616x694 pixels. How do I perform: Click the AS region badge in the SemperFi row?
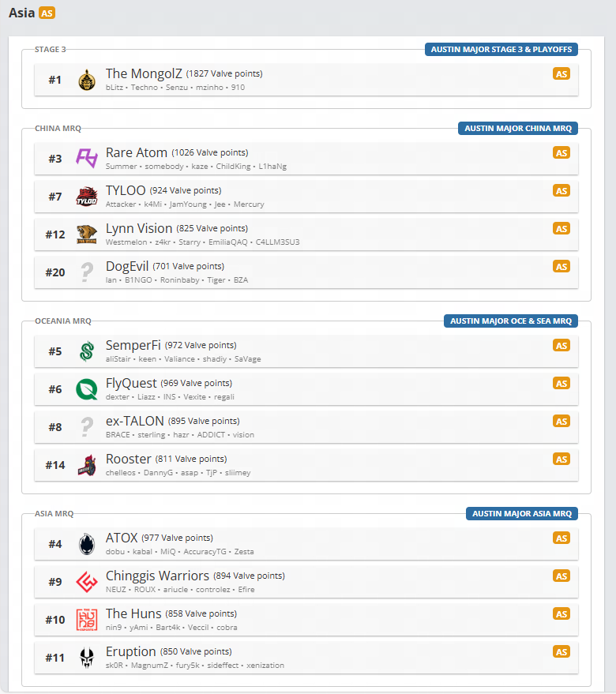click(x=561, y=346)
